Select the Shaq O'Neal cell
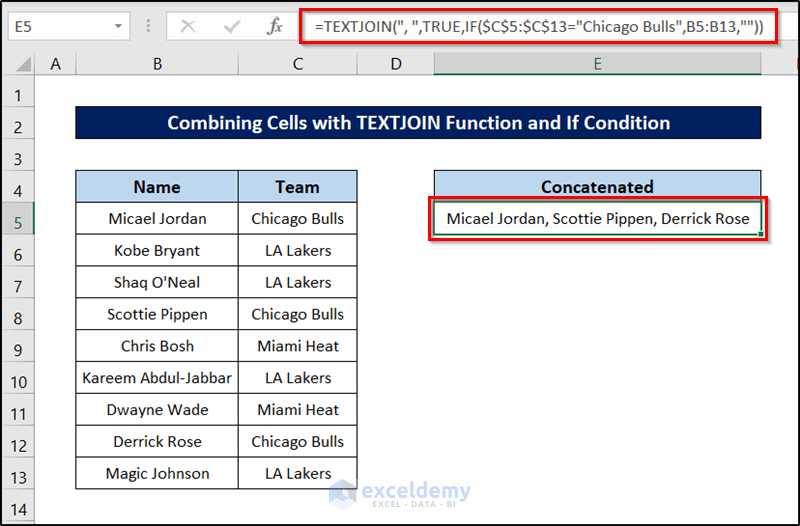This screenshot has height=526, width=800. pyautogui.click(x=157, y=282)
